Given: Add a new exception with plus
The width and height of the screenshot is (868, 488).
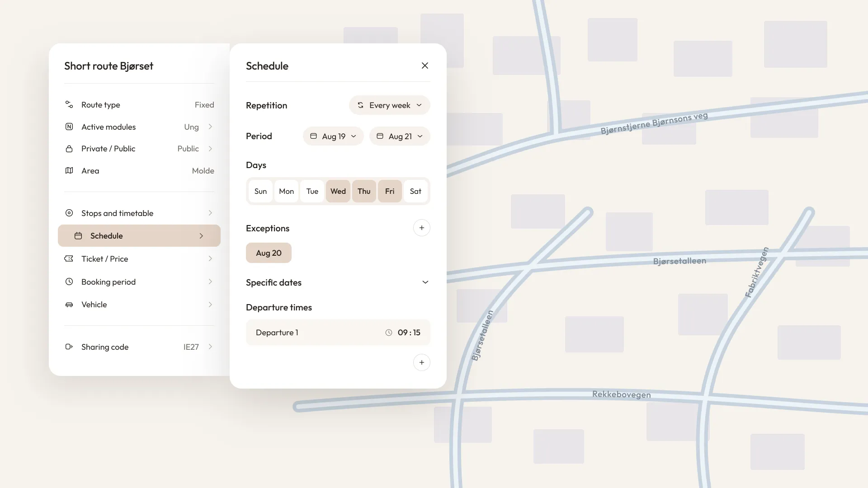Looking at the screenshot, I should pyautogui.click(x=422, y=228).
